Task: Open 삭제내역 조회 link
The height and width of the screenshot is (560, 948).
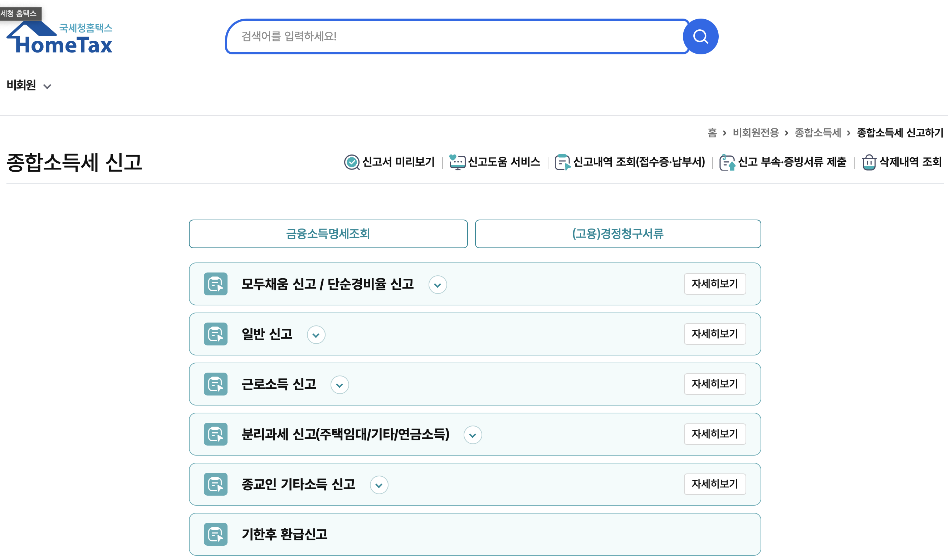Action: coord(911,162)
